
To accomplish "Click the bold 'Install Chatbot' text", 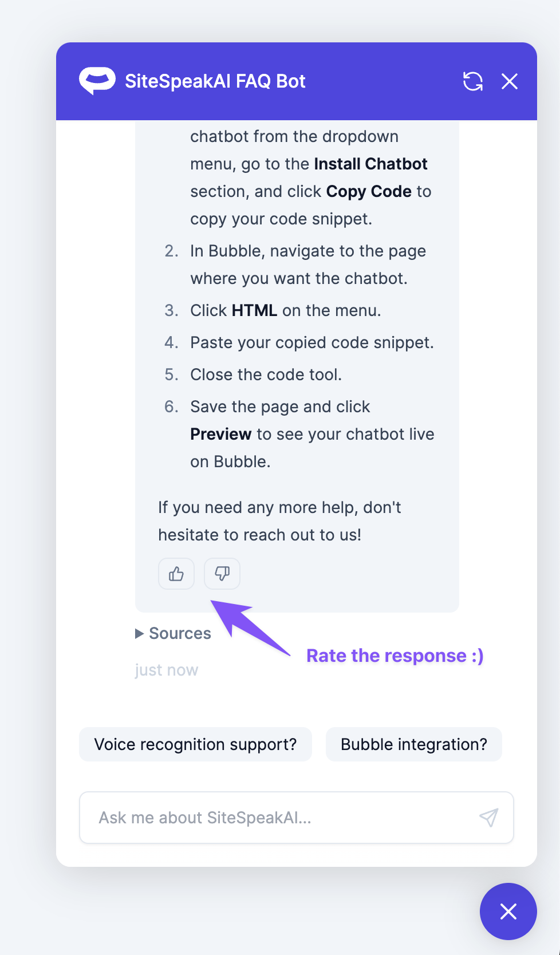I will (370, 164).
